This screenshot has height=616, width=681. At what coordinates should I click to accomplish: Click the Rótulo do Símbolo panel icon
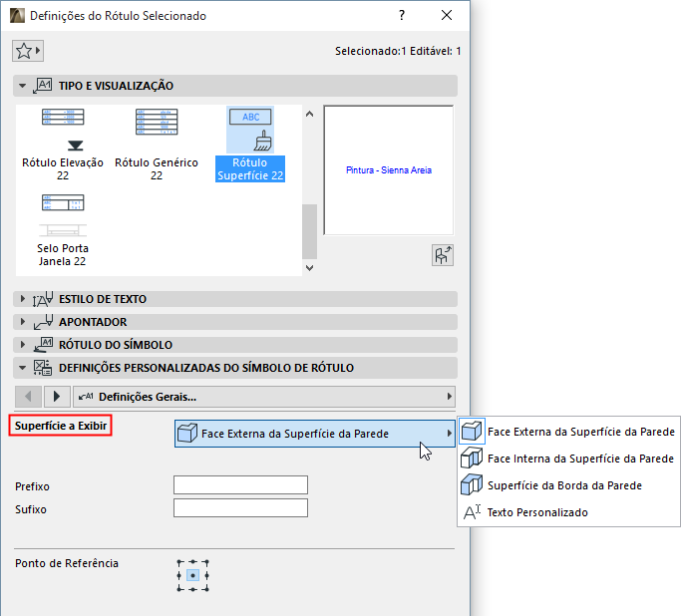coord(43,345)
